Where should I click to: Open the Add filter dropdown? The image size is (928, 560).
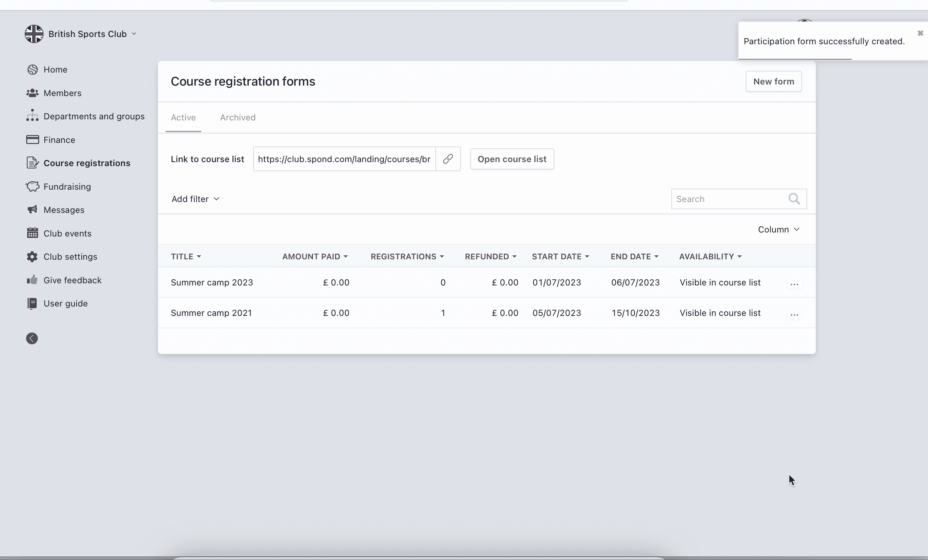pyautogui.click(x=195, y=199)
